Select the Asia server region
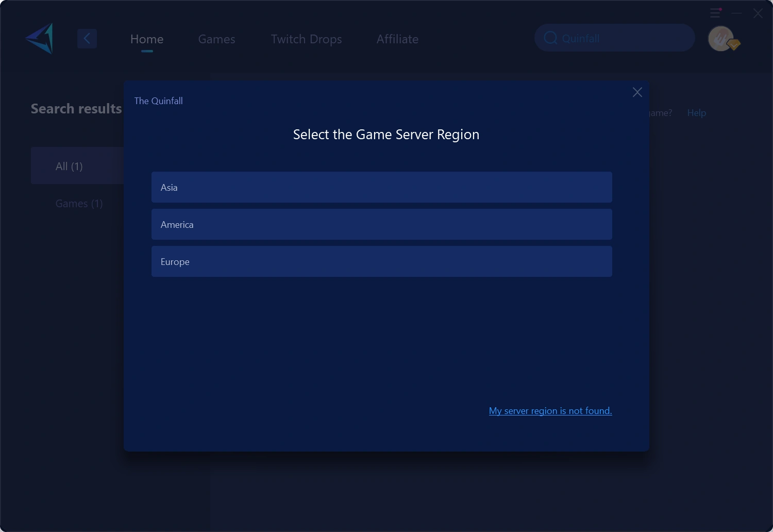This screenshot has height=532, width=773. pos(381,187)
